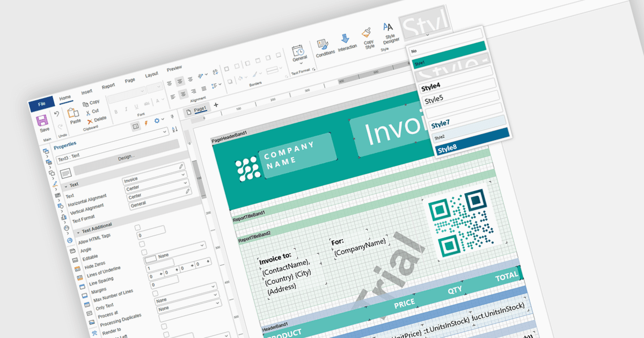Click the Lines of Underline color swatch

150,259
